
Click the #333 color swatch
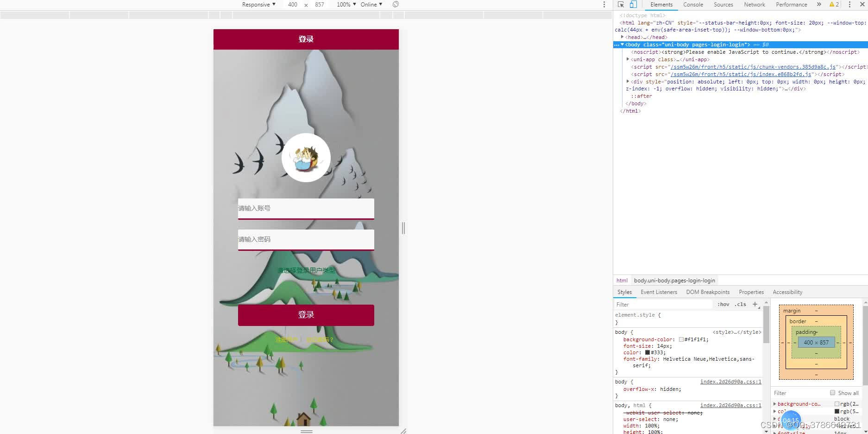point(648,352)
